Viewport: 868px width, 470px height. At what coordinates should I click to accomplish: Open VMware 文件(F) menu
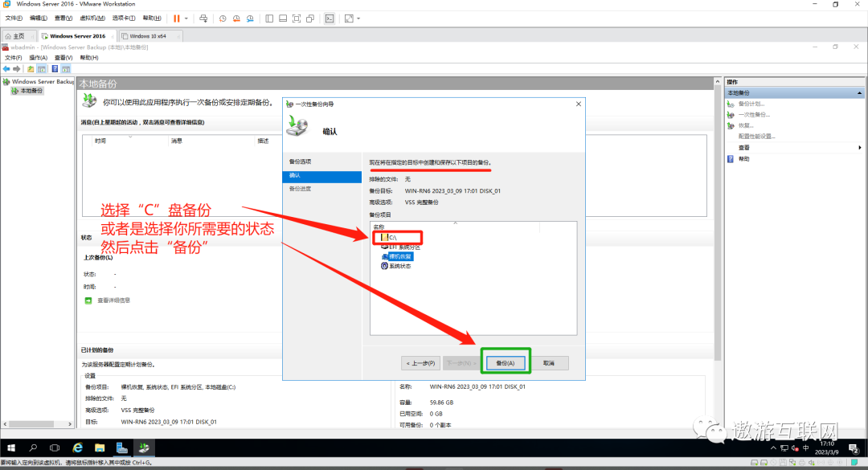coord(14,18)
